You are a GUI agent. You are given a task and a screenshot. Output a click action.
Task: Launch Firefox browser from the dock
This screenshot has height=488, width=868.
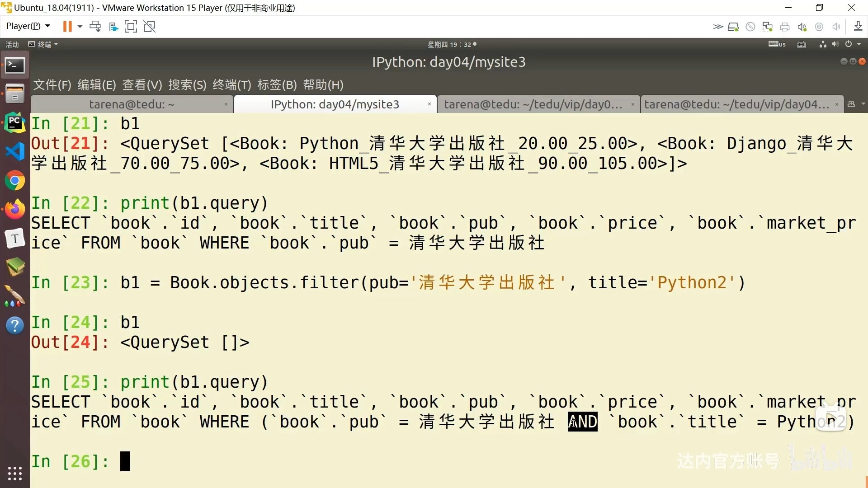pos(15,210)
